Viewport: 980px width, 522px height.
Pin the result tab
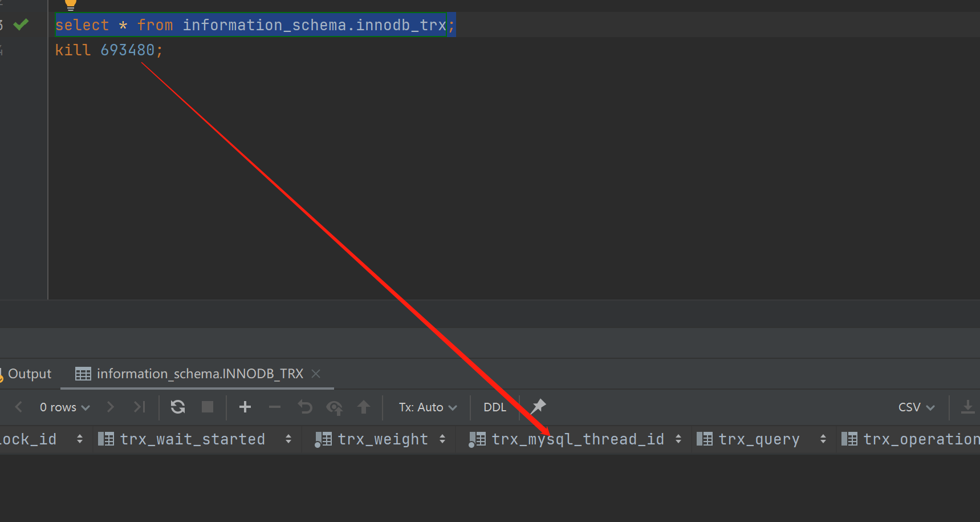click(x=538, y=407)
